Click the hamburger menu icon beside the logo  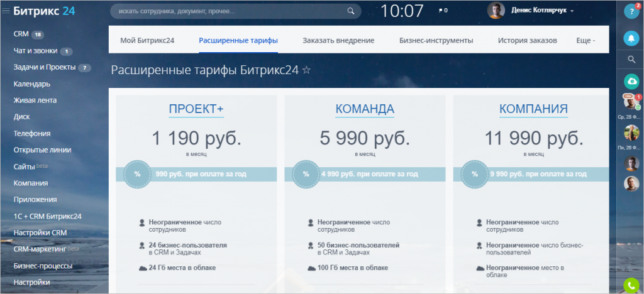7,11
